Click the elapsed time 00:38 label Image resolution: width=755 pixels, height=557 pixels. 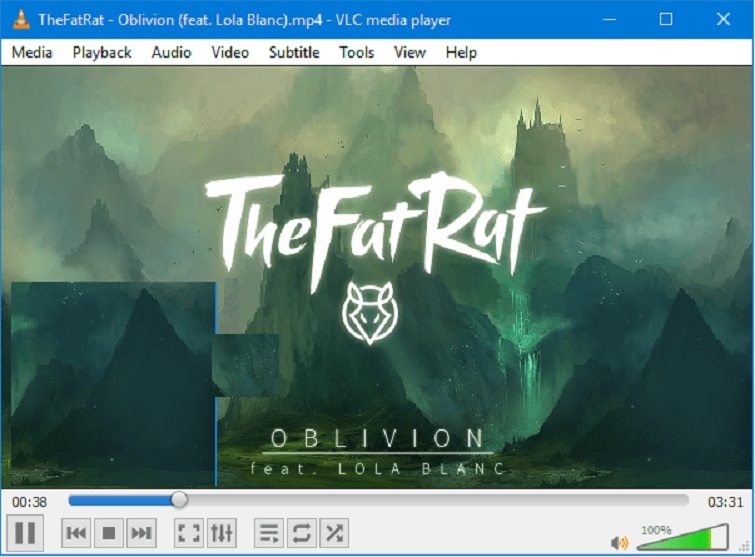click(x=28, y=501)
